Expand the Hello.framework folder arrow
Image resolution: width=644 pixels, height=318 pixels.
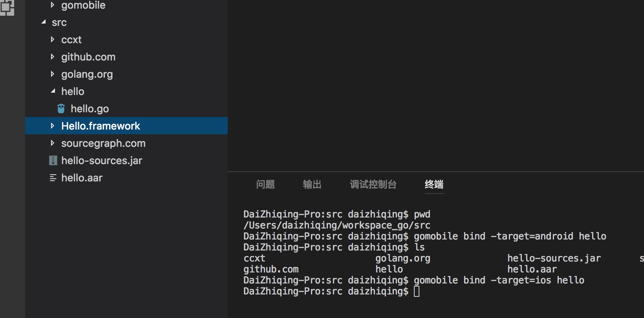[x=52, y=126]
